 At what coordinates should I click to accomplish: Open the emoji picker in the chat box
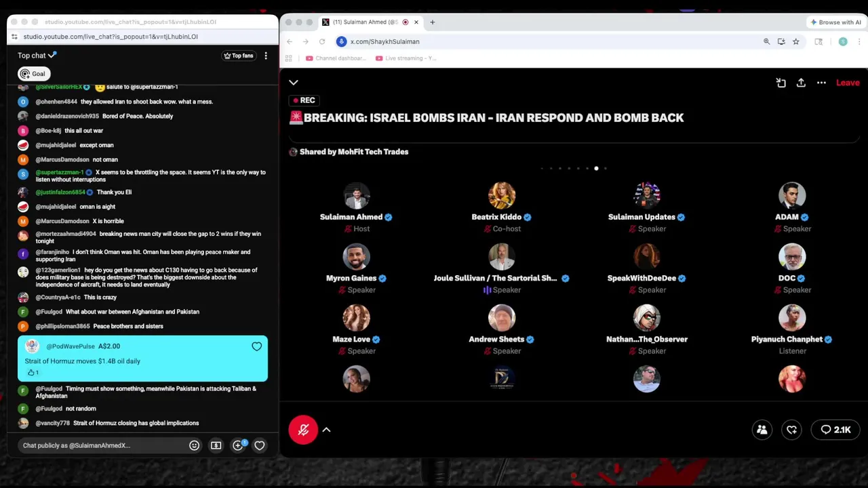194,445
